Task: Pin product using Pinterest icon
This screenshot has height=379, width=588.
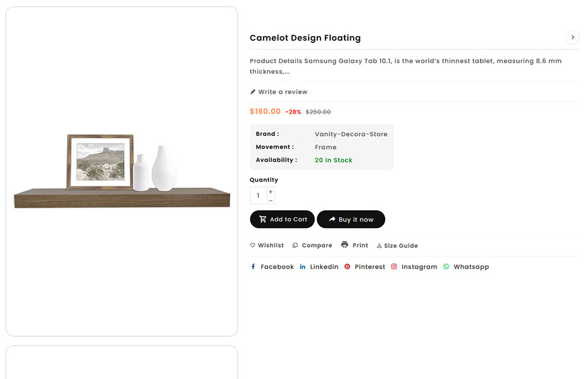Action: click(347, 267)
